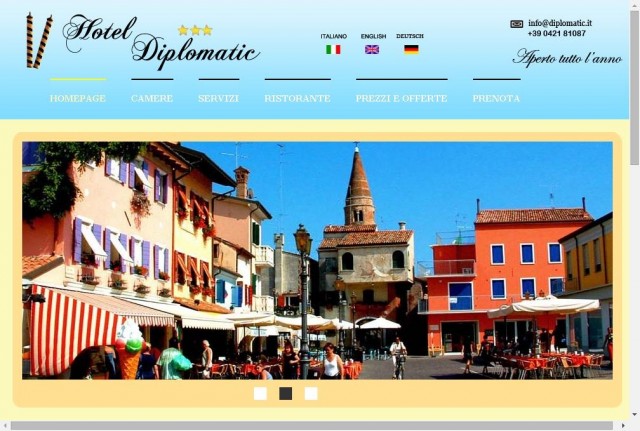The width and height of the screenshot is (640, 431).
Task: Click the scroll-up arrow of vertical scrollbar
Action: [634, 4]
